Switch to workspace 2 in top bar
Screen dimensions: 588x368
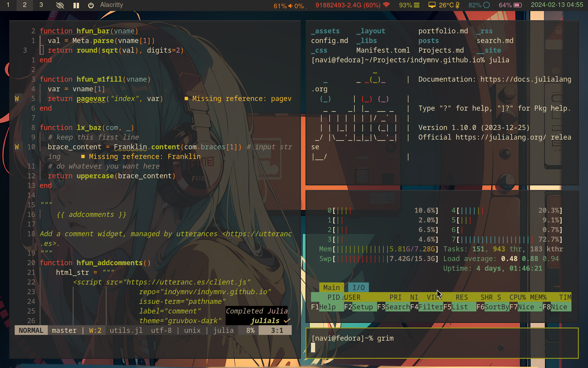click(x=25, y=5)
